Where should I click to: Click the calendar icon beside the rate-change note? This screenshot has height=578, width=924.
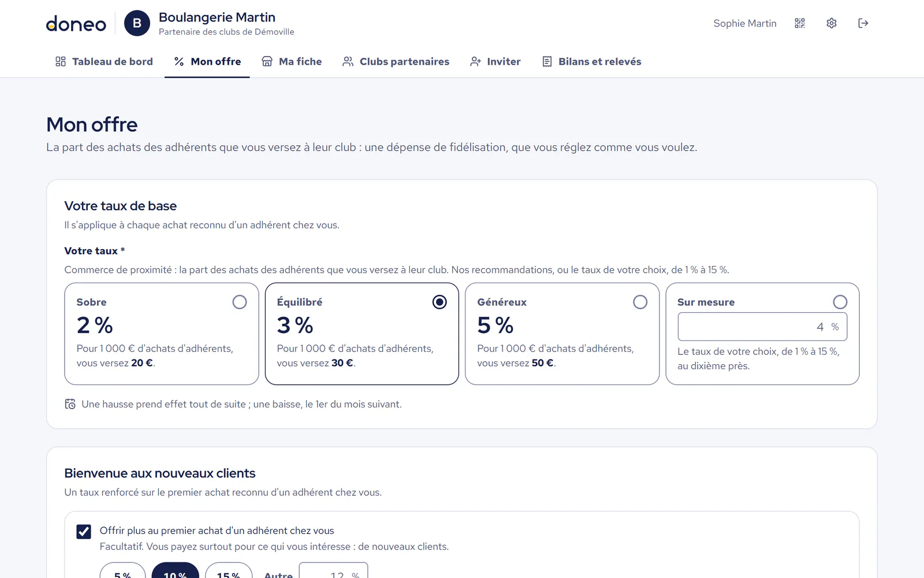click(x=70, y=404)
